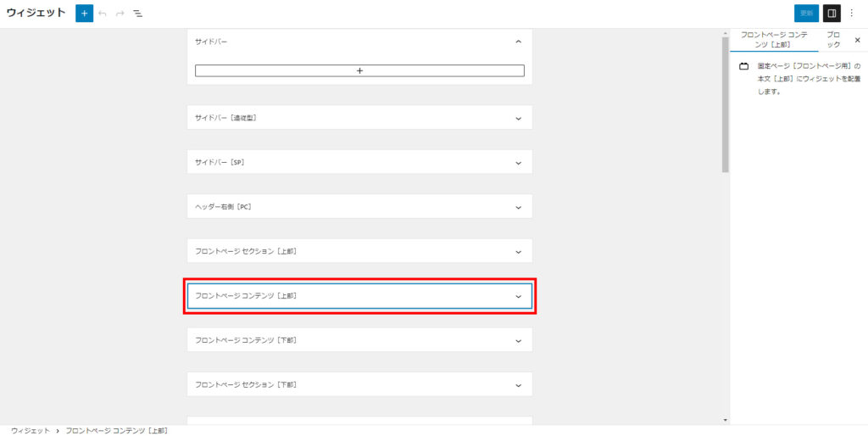The width and height of the screenshot is (868, 436).
Task: Expand the サイドバー［SP］ panel
Action: 518,162
